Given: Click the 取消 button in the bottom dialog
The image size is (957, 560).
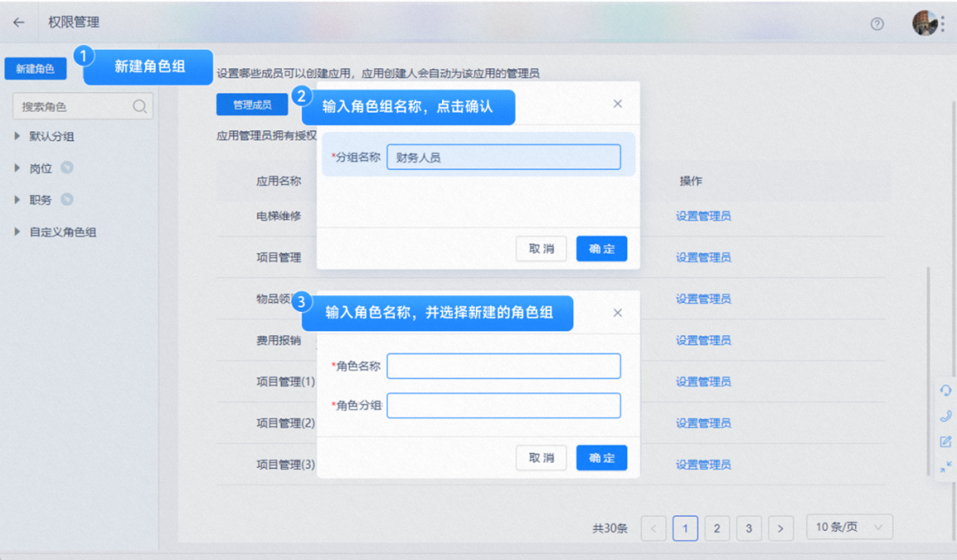Looking at the screenshot, I should 541,457.
